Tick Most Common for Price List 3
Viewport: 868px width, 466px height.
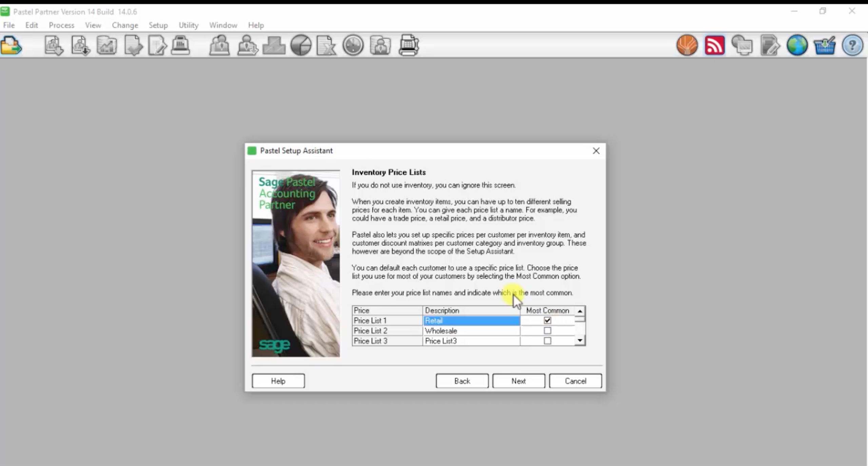pos(547,341)
